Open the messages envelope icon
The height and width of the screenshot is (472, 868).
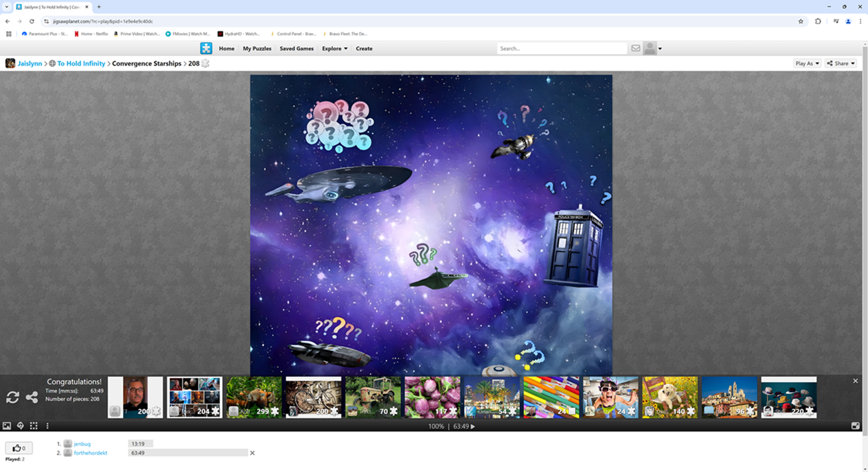pyautogui.click(x=636, y=48)
